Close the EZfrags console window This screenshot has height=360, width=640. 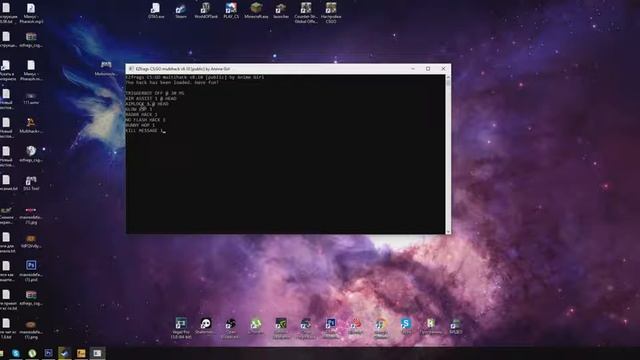point(443,69)
